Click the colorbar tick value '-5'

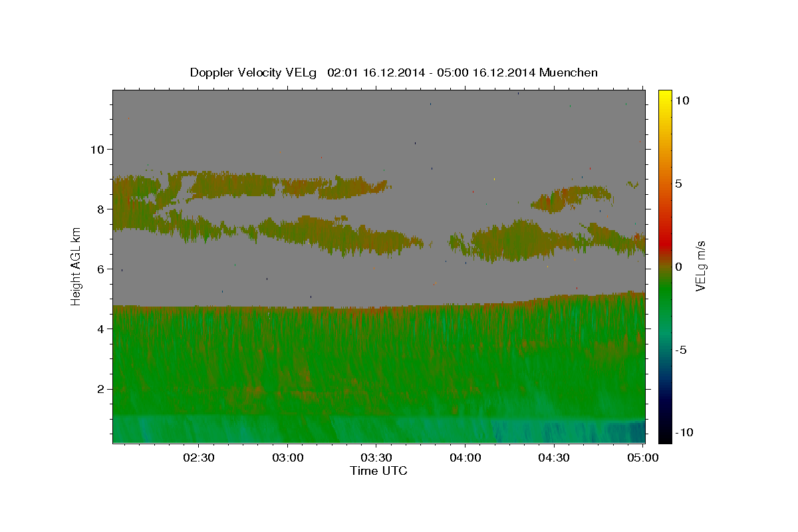click(681, 350)
